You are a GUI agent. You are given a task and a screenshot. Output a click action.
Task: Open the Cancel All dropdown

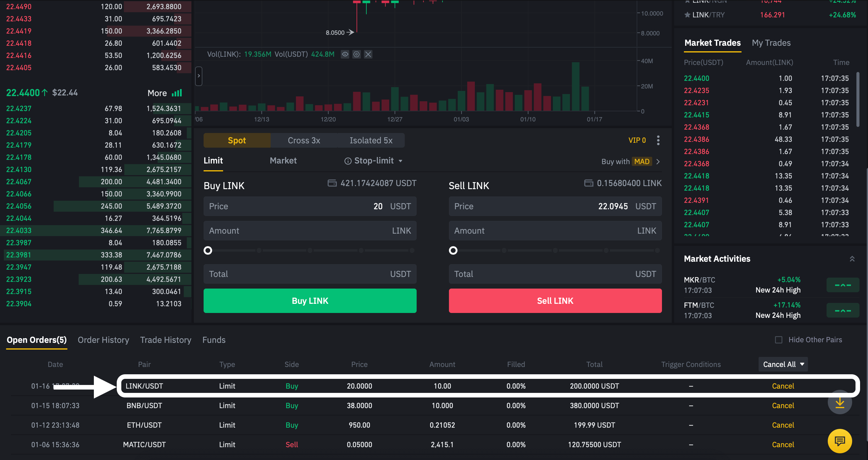point(783,364)
